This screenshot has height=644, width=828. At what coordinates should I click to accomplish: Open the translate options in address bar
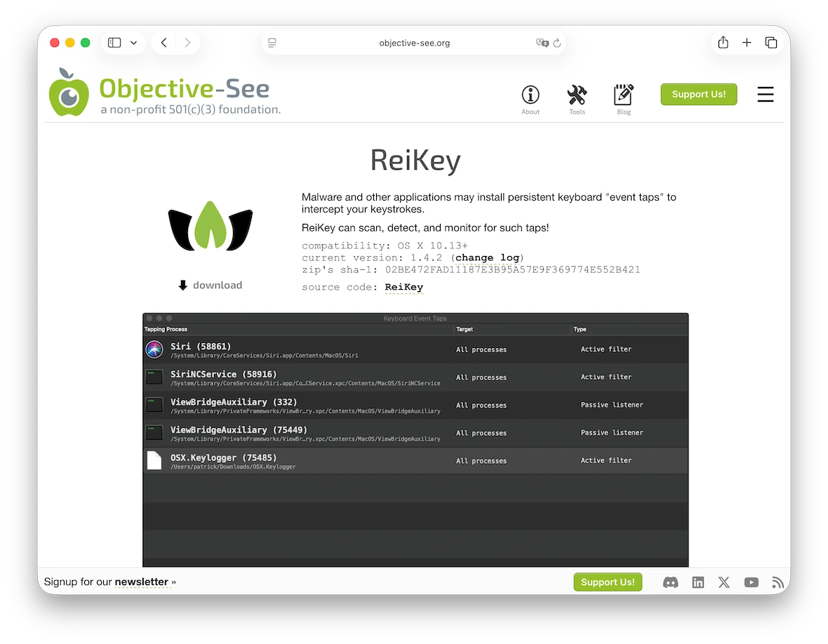(x=542, y=43)
